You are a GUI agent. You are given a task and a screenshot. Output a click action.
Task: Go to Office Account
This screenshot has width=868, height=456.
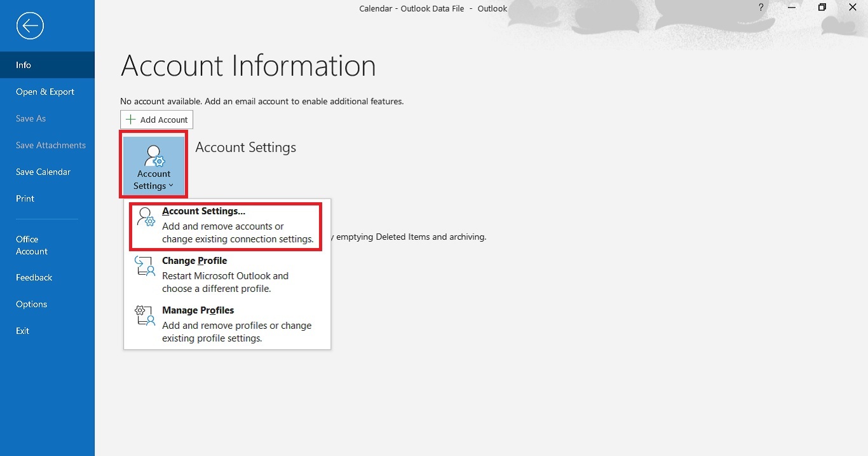(x=47, y=245)
